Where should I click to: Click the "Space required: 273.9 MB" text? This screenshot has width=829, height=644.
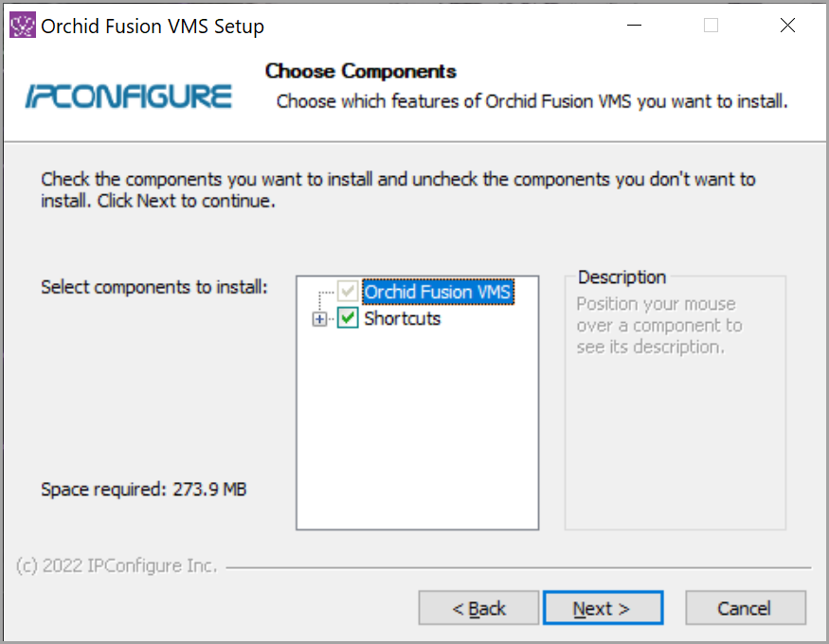144,490
